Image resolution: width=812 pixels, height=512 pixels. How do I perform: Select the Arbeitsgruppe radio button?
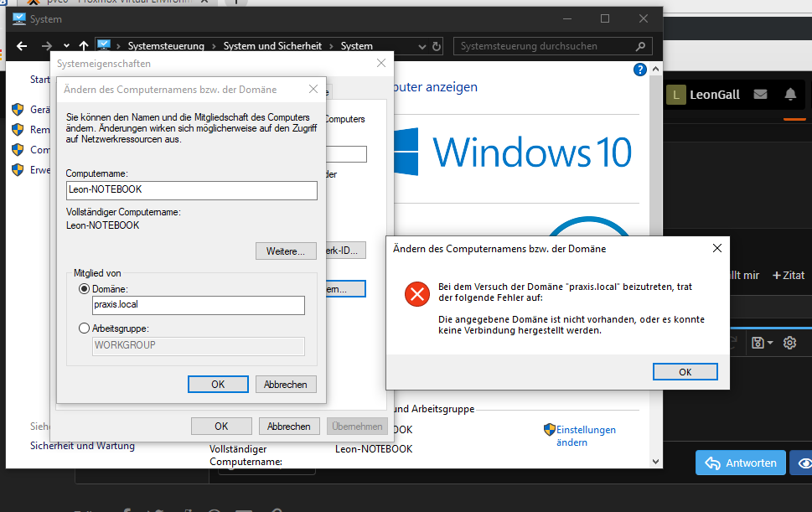click(x=84, y=328)
